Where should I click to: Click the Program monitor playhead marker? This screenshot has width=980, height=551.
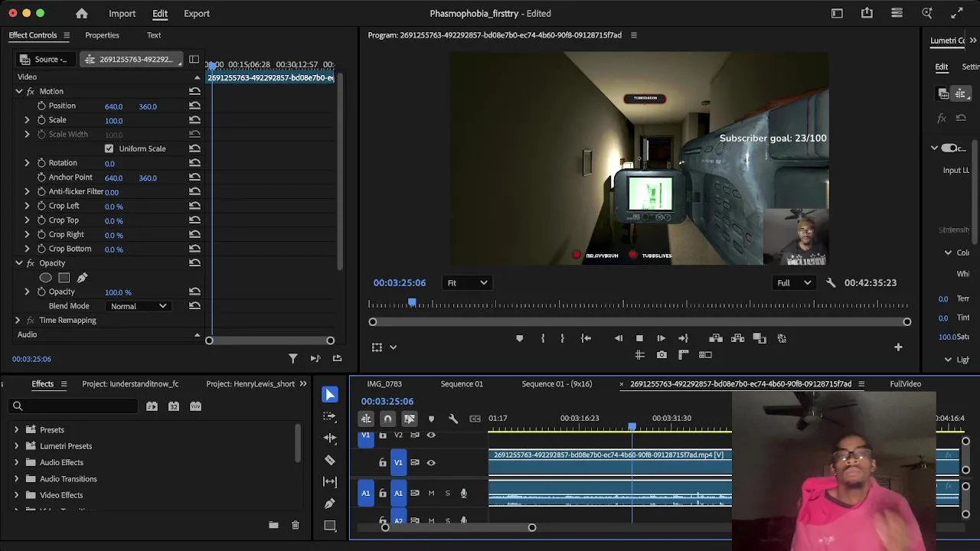coord(412,304)
